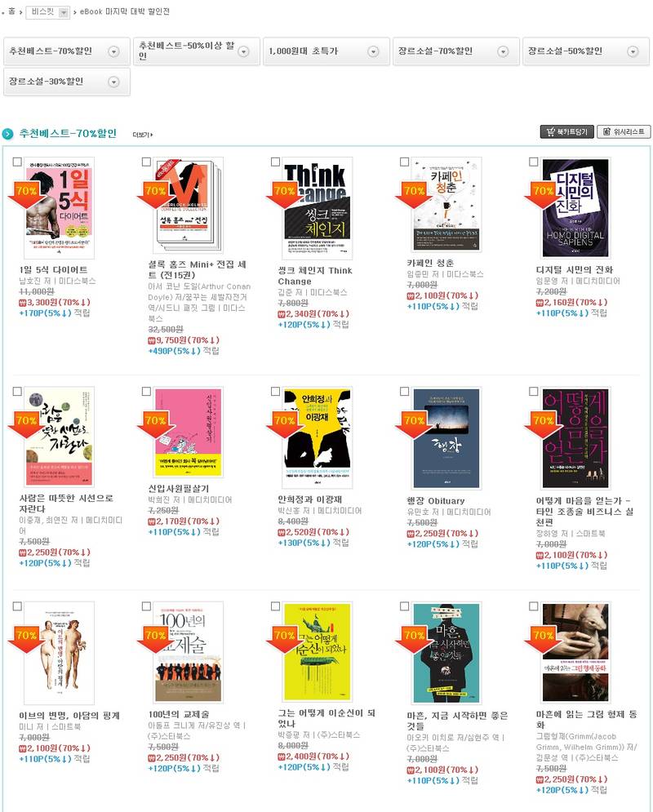653x812 pixels.
Task: Click the 북카트담기 button
Action: click(567, 131)
